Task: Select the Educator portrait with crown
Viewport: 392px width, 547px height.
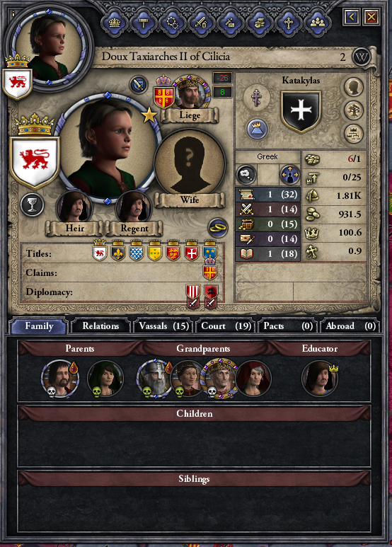Action: 319,379
